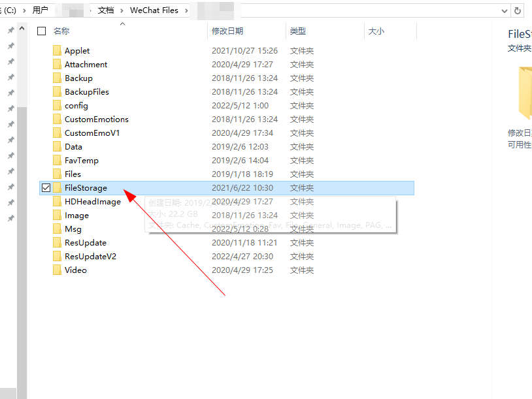The height and width of the screenshot is (399, 532).
Task: Click the config folder icon
Action: coord(57,106)
